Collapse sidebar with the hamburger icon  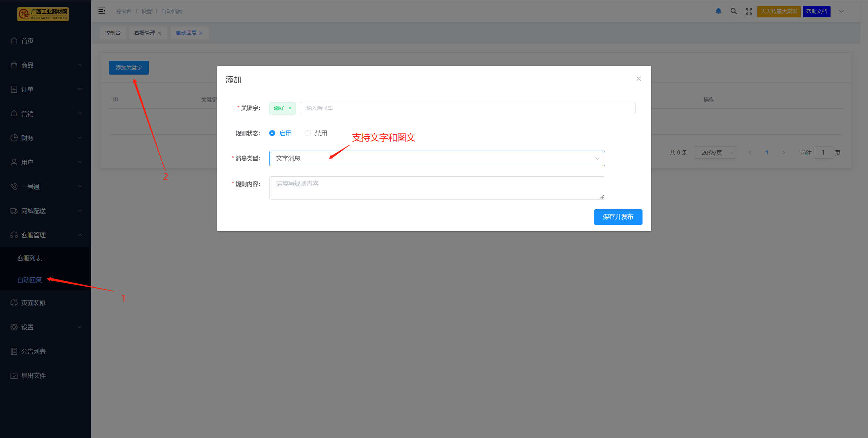point(102,11)
